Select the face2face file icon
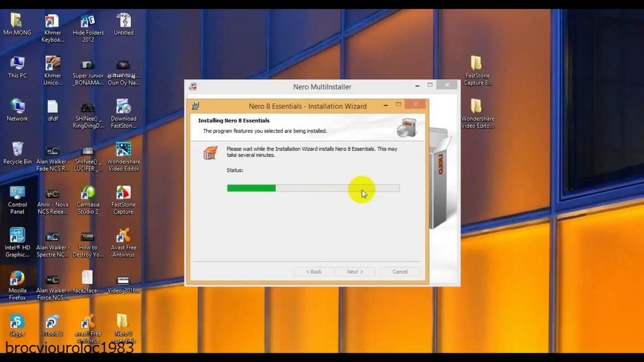 88,282
